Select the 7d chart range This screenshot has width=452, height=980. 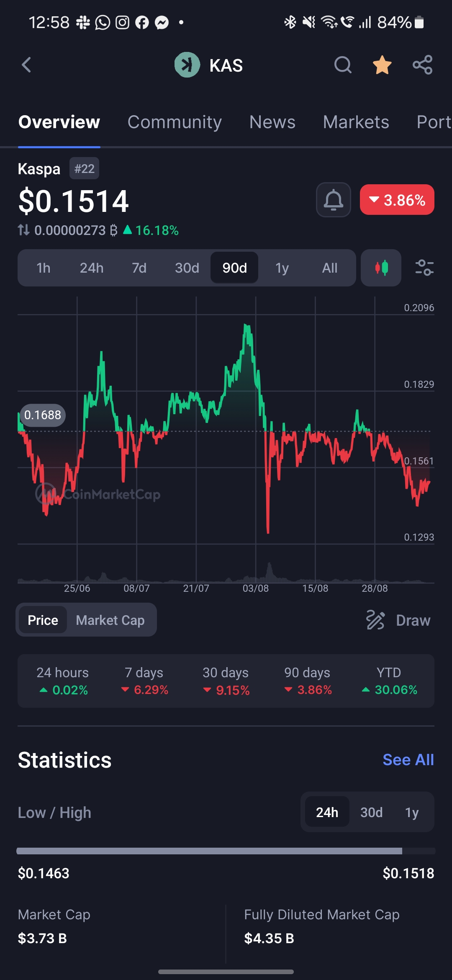coord(139,268)
